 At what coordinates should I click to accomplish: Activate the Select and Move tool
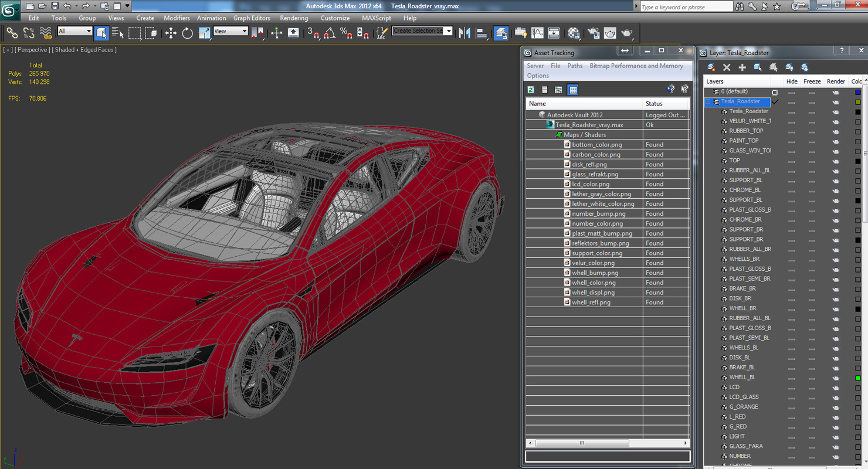pyautogui.click(x=171, y=33)
